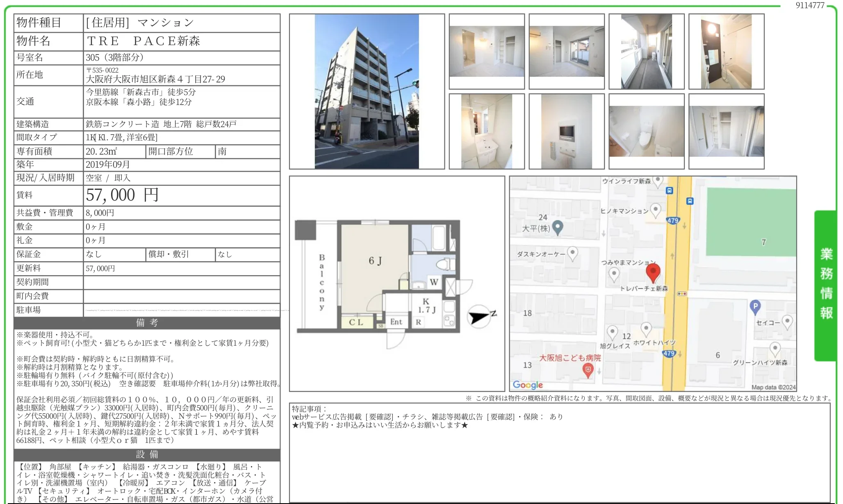Click the ダスキンオーケー map pin
The height and width of the screenshot is (504, 843).
(572, 253)
